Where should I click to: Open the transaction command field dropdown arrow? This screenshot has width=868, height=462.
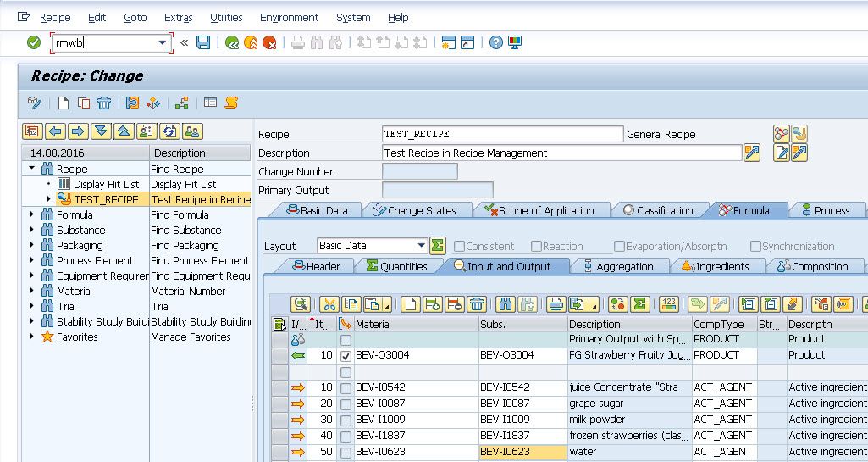pyautogui.click(x=163, y=42)
